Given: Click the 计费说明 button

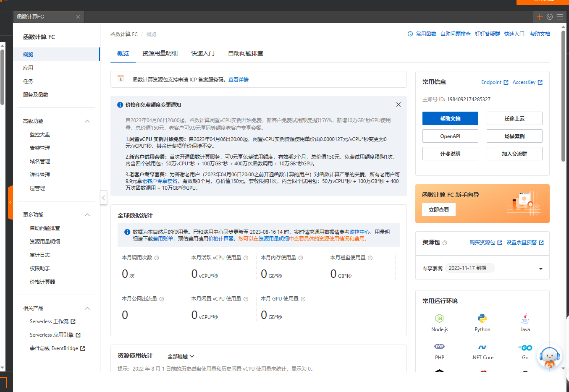Looking at the screenshot, I should (x=450, y=154).
